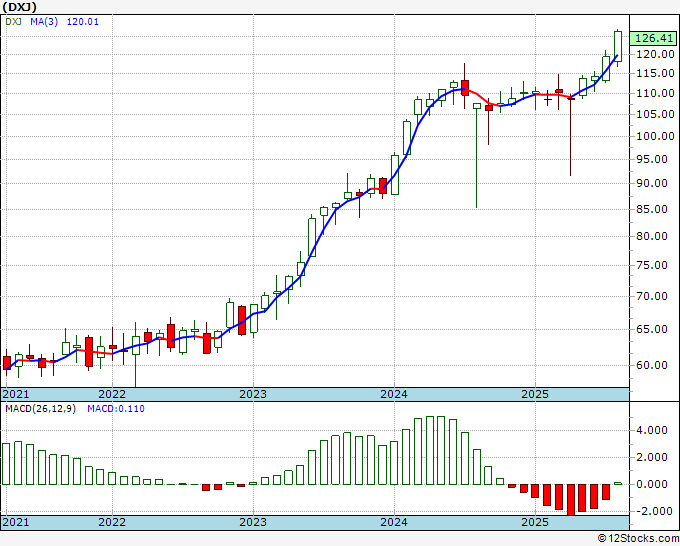680x546 pixels.
Task: Click the latest tall green candlestick near 126
Action: pos(618,46)
